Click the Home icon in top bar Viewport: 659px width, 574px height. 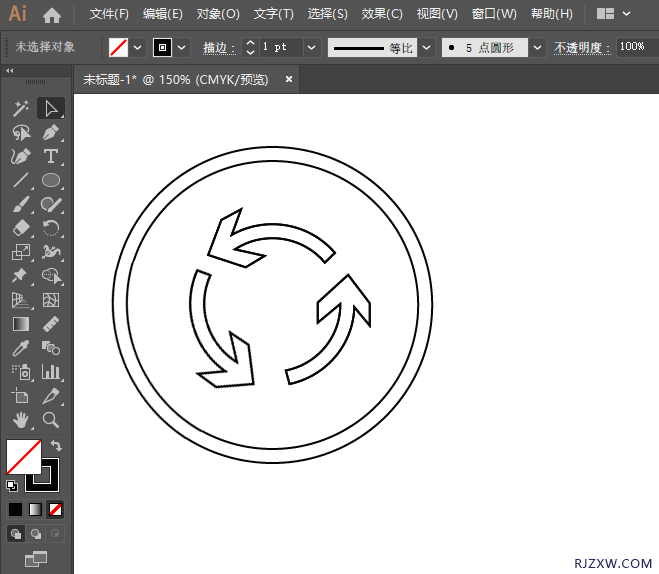click(52, 15)
